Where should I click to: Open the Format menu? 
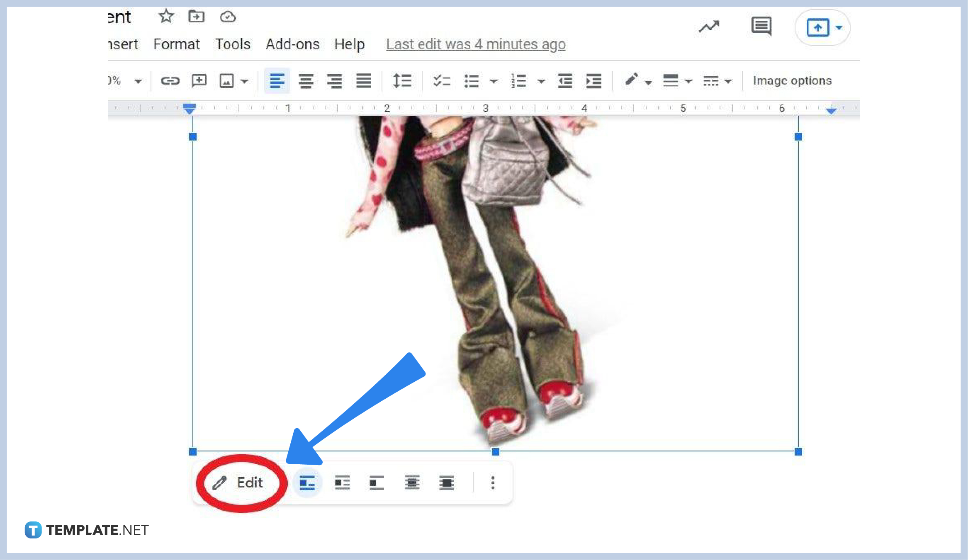pyautogui.click(x=176, y=44)
